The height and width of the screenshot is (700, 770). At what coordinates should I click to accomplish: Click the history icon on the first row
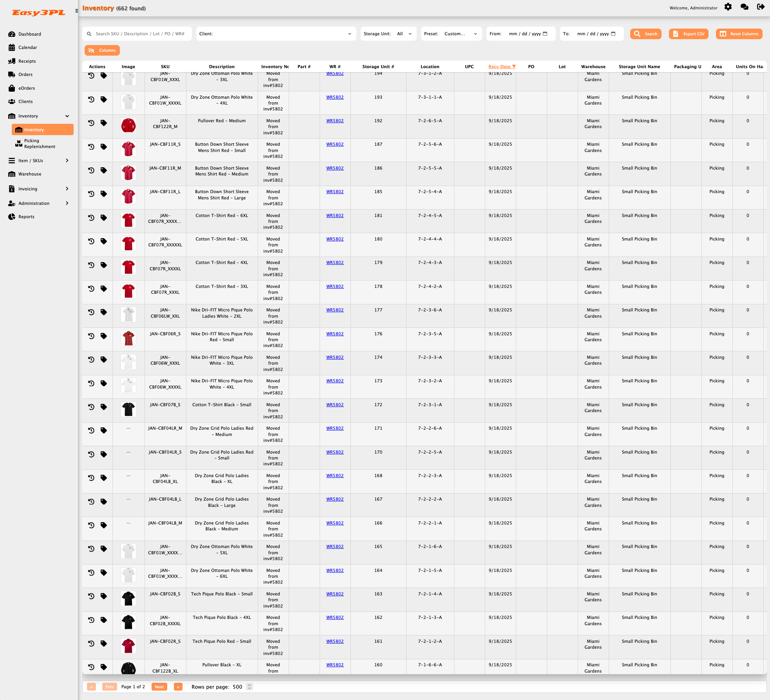click(x=91, y=76)
